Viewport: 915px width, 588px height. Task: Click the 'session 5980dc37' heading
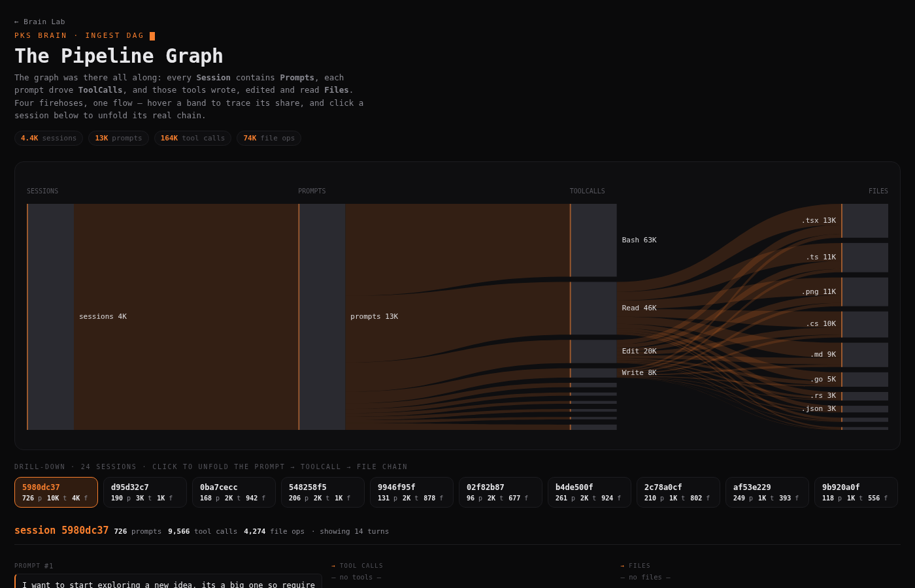(x=61, y=531)
